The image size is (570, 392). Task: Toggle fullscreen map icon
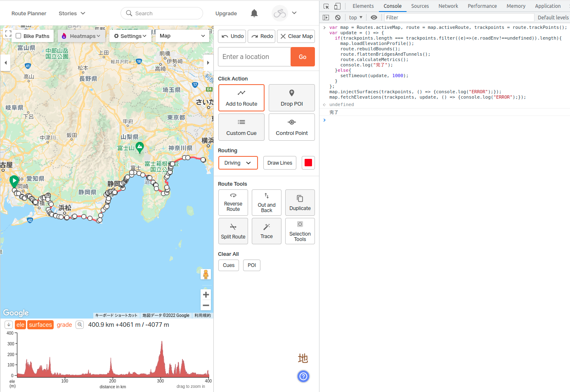(x=8, y=33)
